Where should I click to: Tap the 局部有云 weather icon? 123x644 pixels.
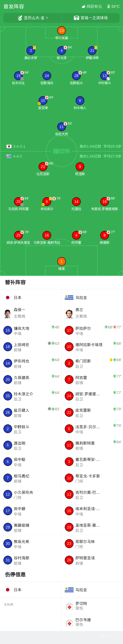click(x=83, y=6)
